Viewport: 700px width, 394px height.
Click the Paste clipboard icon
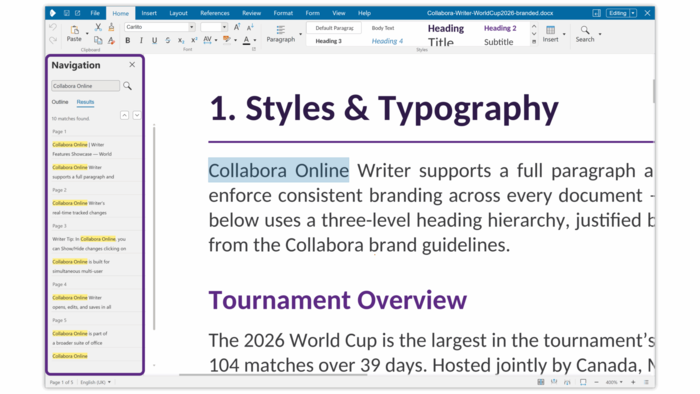75,30
